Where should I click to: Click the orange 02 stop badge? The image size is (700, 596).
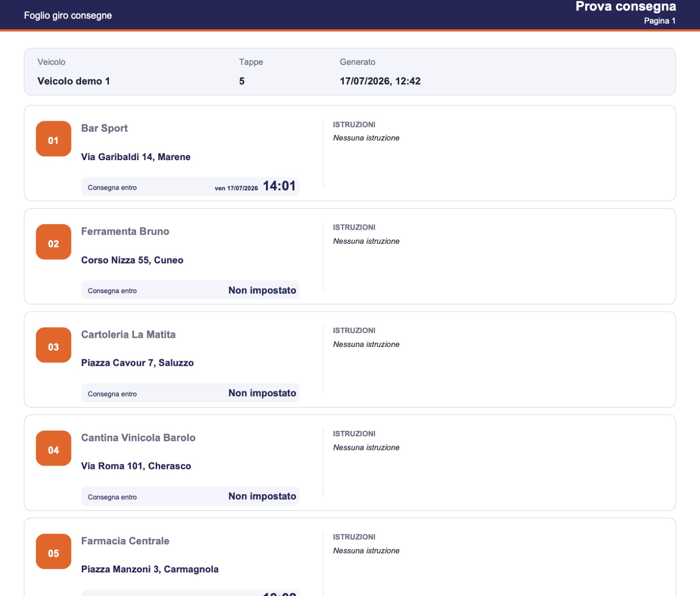click(x=53, y=242)
